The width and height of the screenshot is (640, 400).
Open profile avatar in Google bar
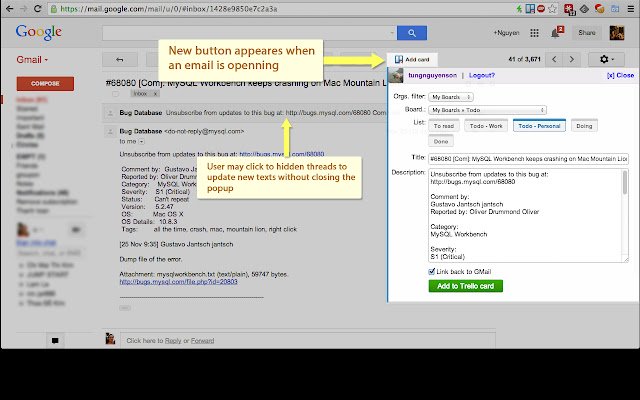coord(617,33)
